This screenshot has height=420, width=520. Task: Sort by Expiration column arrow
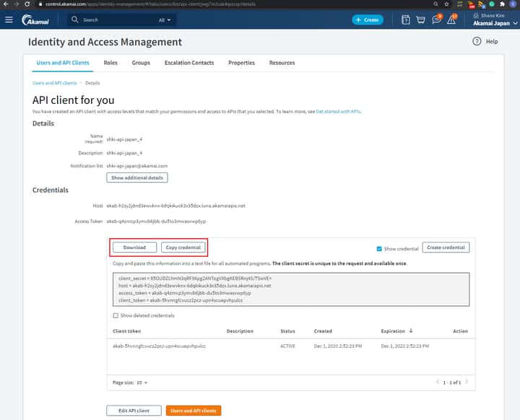pyautogui.click(x=411, y=331)
